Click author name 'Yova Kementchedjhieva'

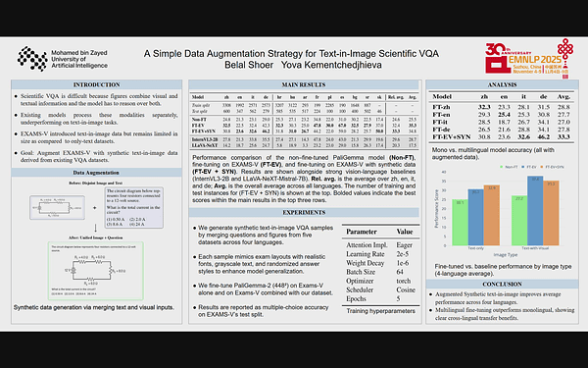(x=331, y=65)
